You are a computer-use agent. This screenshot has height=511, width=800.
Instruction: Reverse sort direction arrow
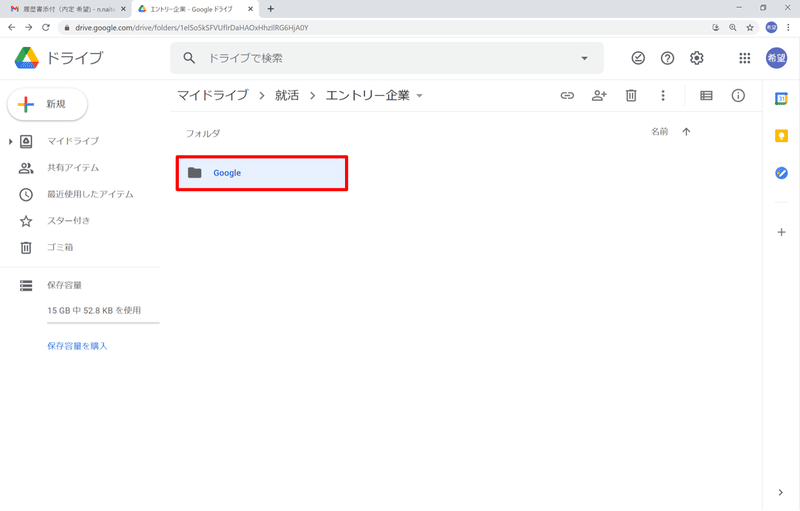[x=686, y=132]
